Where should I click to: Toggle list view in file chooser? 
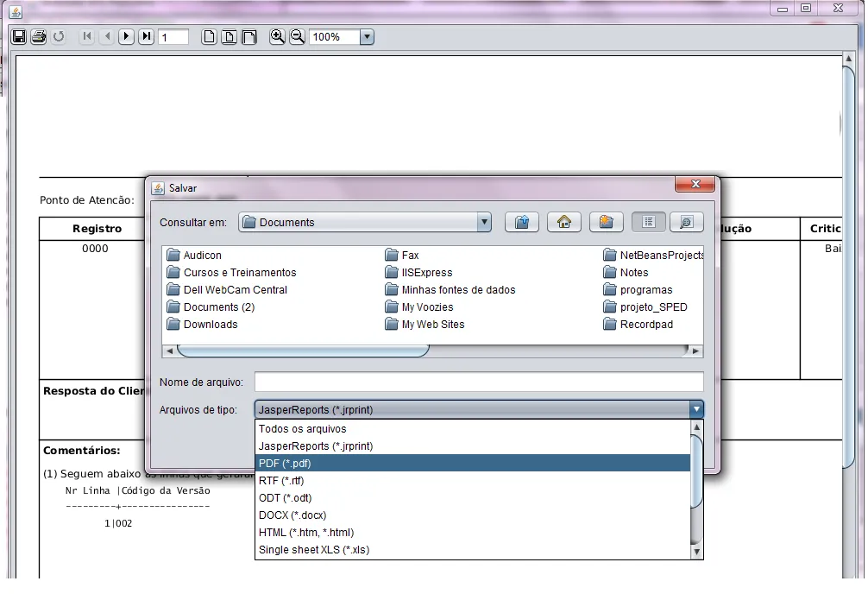(649, 222)
